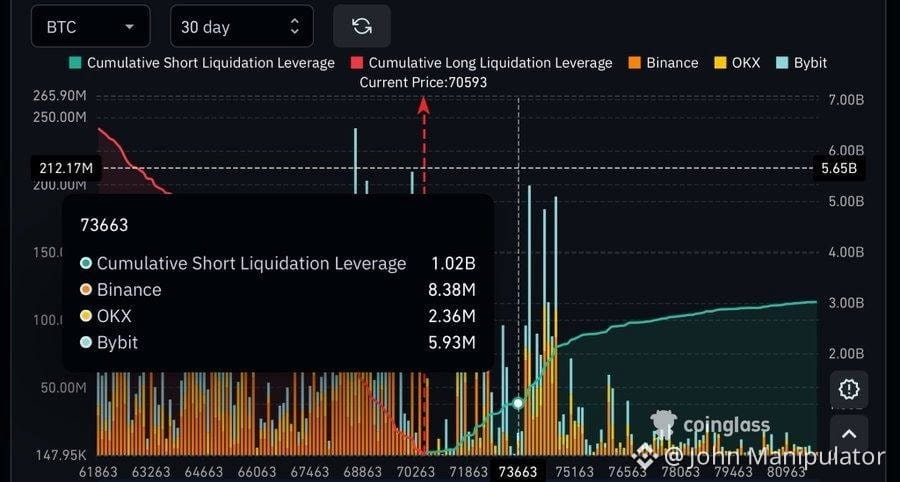Click the 63263 x-axis price label
This screenshot has height=482, width=900.
pyautogui.click(x=151, y=472)
